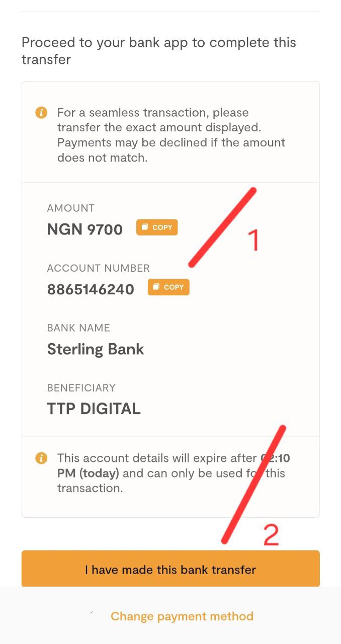This screenshot has width=341, height=644.
Task: Click the info icon beside seamless transaction notice
Action: [41, 112]
